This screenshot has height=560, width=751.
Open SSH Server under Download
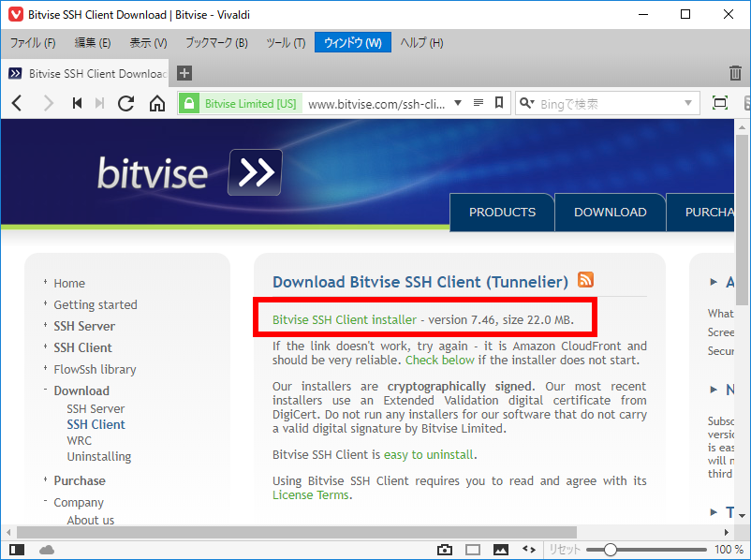coord(96,408)
